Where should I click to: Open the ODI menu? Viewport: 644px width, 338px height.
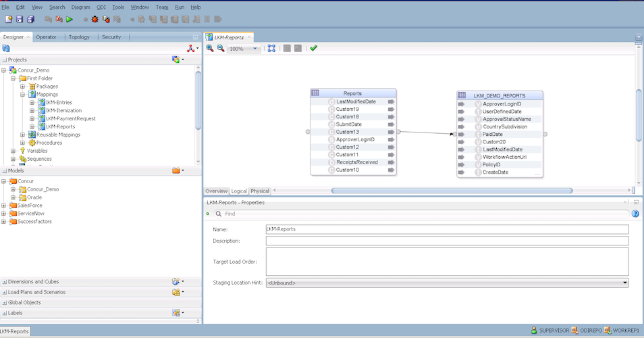pos(101,7)
